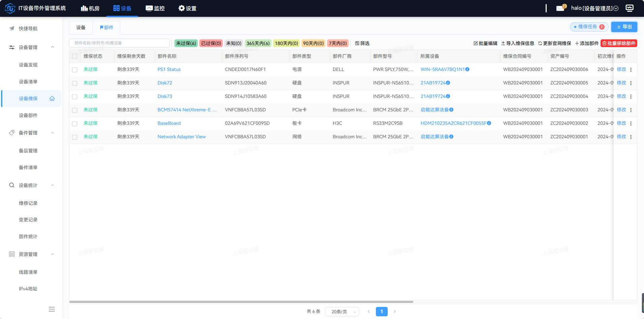644x319 pixels.
Task: Open IPv4地址 in sidebar
Action: pyautogui.click(x=28, y=289)
